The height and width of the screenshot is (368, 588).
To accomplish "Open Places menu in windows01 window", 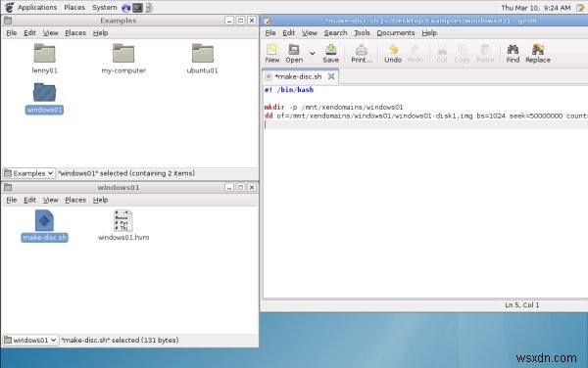I will (75, 200).
